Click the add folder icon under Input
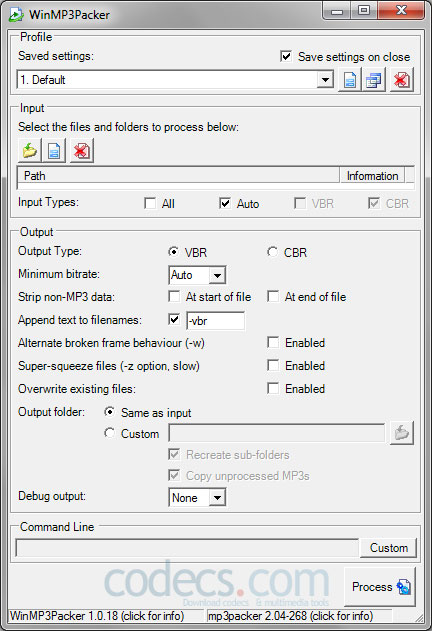The height and width of the screenshot is (631, 432). (29, 151)
